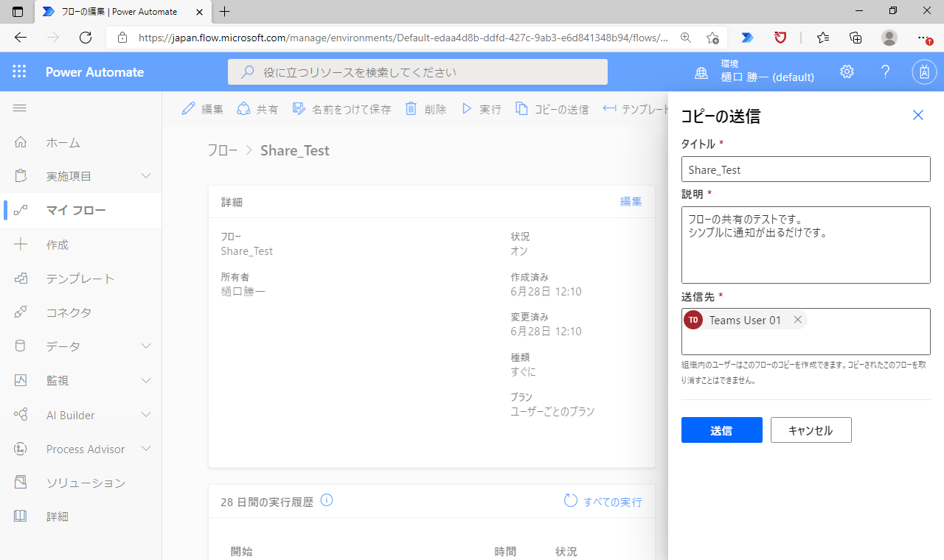
Task: Click the search box for resources
Action: 417,72
